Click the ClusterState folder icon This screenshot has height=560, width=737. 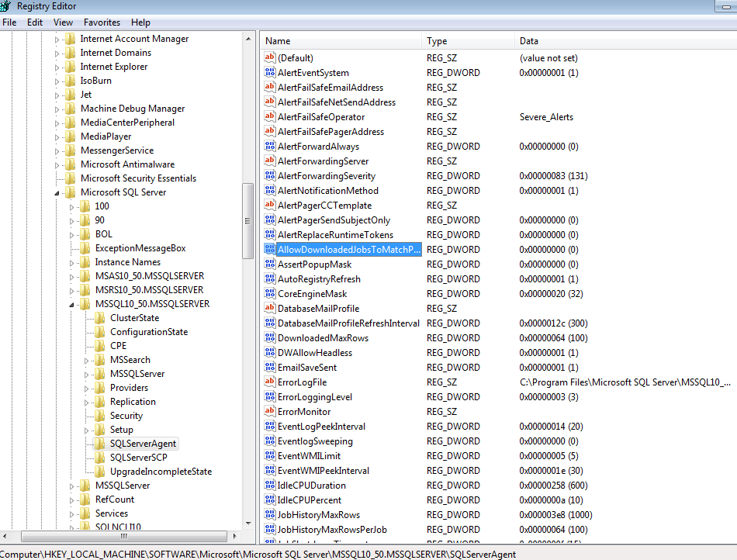tap(99, 318)
